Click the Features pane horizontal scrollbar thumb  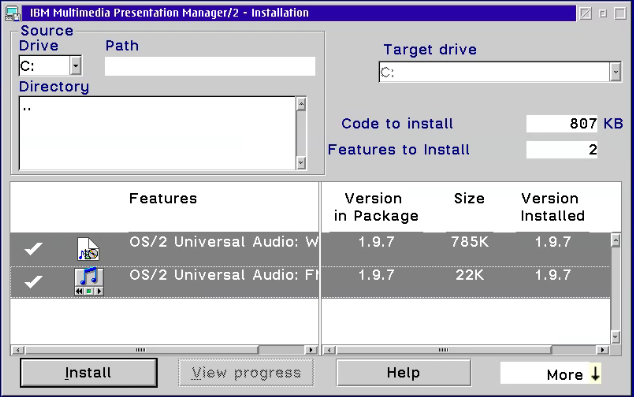pyautogui.click(x=142, y=350)
